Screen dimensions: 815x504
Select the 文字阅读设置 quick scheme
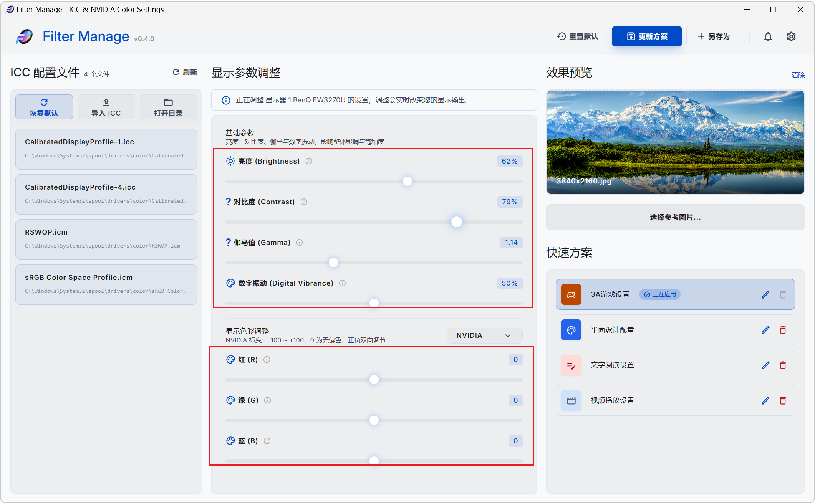point(675,365)
